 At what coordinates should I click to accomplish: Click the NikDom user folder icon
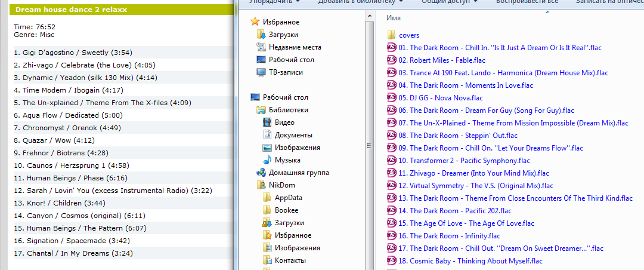point(261,185)
